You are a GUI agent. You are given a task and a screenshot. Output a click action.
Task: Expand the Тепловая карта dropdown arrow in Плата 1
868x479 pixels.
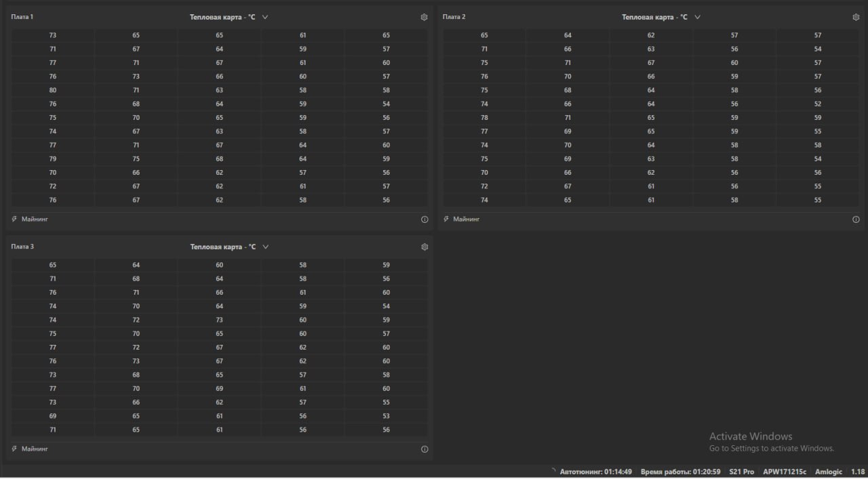(x=265, y=17)
